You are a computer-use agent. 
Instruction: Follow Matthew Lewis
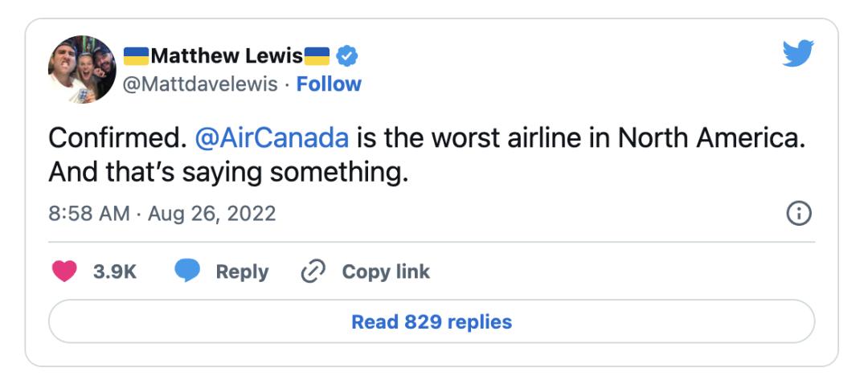(x=329, y=84)
